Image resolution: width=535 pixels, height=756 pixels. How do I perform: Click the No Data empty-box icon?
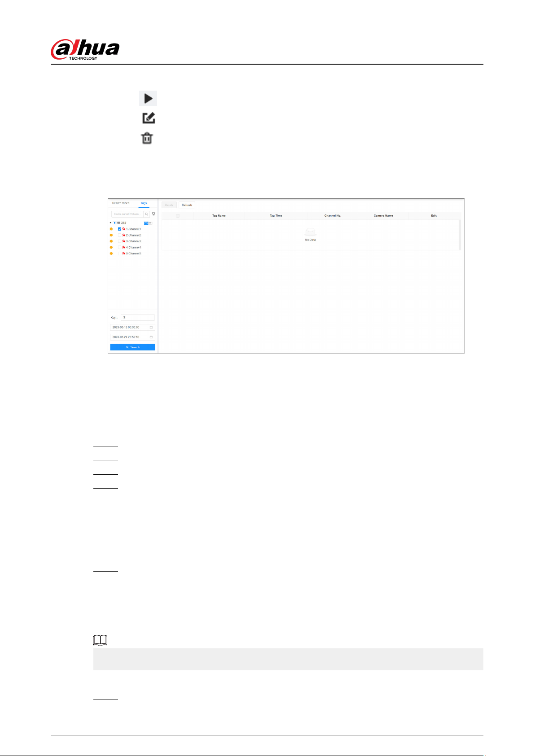[x=310, y=232]
